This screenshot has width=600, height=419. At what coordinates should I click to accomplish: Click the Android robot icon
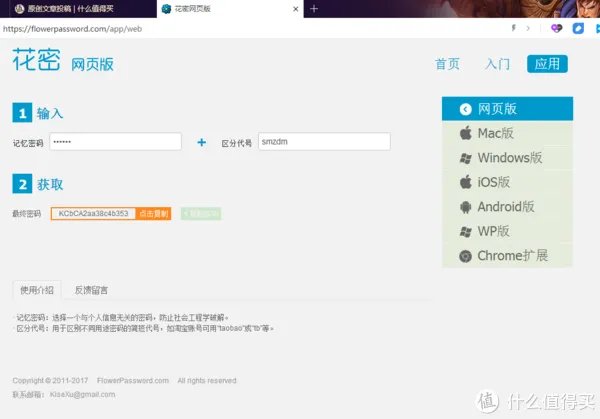point(465,207)
